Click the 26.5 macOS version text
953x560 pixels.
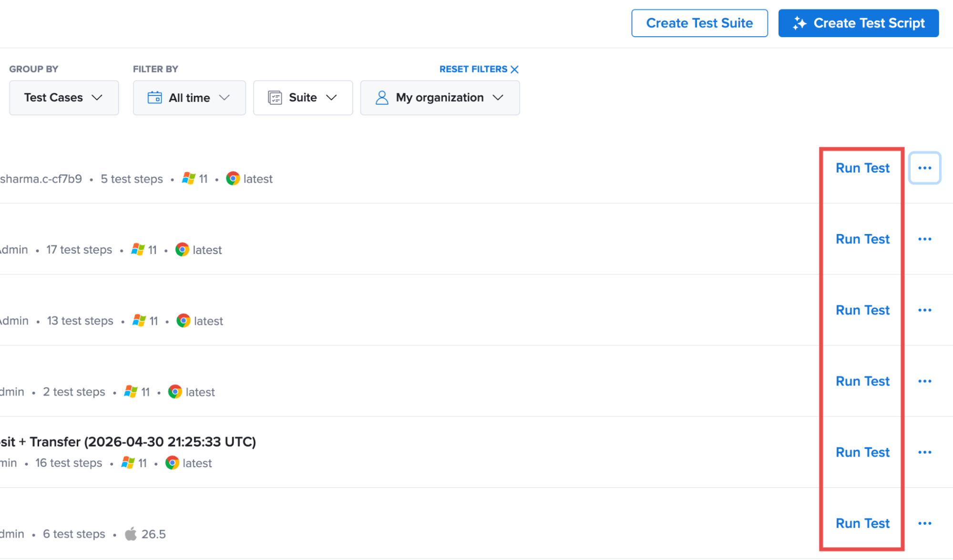[154, 534]
